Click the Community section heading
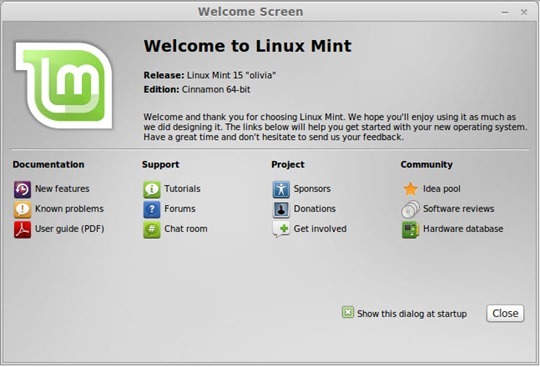 tap(426, 165)
